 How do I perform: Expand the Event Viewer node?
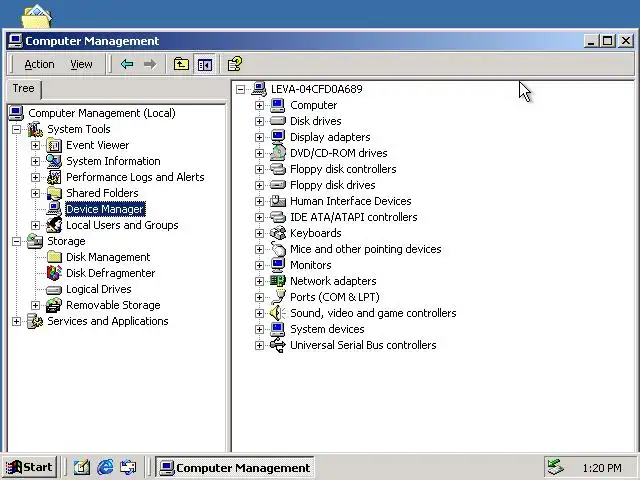tap(36, 145)
